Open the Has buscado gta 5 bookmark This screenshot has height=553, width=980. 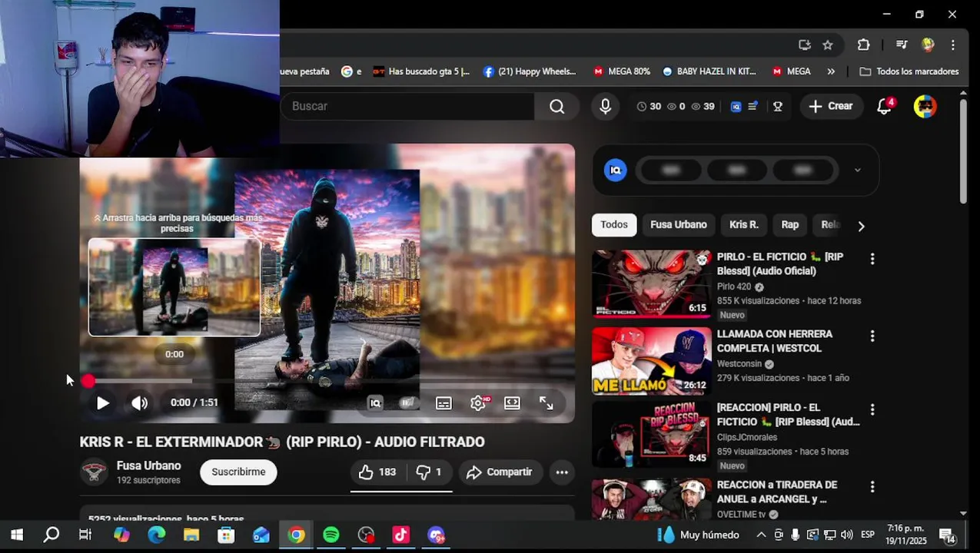[421, 71]
